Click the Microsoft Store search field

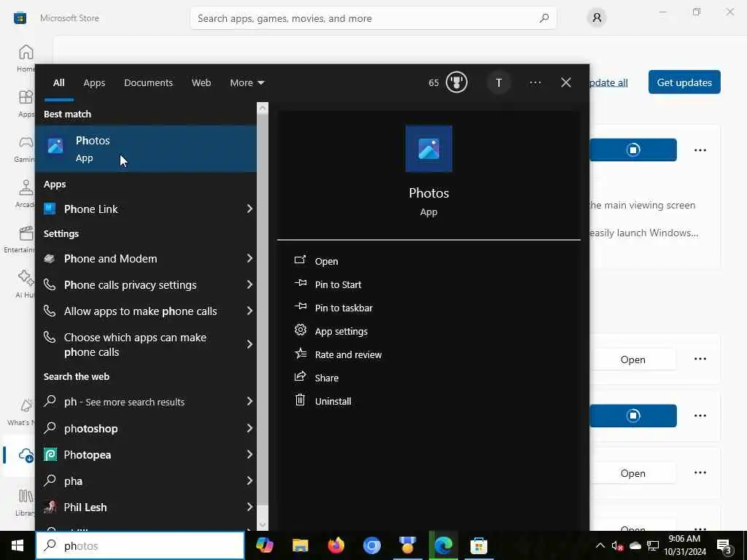tap(373, 18)
